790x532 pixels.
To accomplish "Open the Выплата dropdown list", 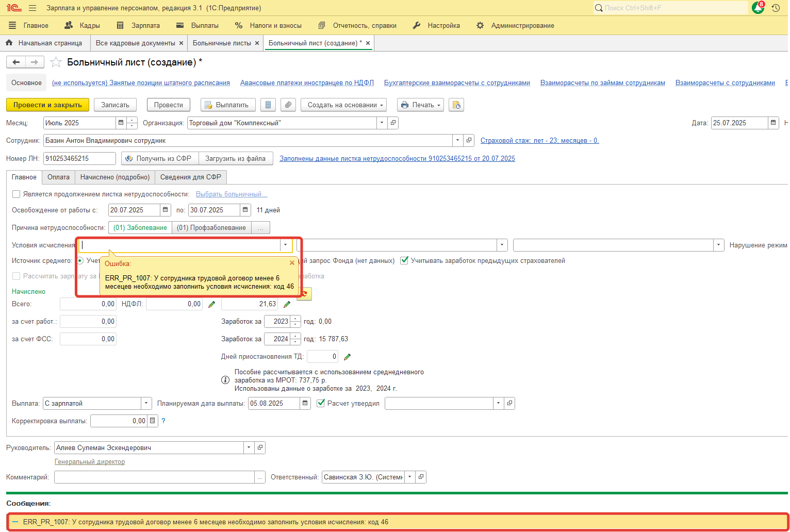I will point(146,403).
